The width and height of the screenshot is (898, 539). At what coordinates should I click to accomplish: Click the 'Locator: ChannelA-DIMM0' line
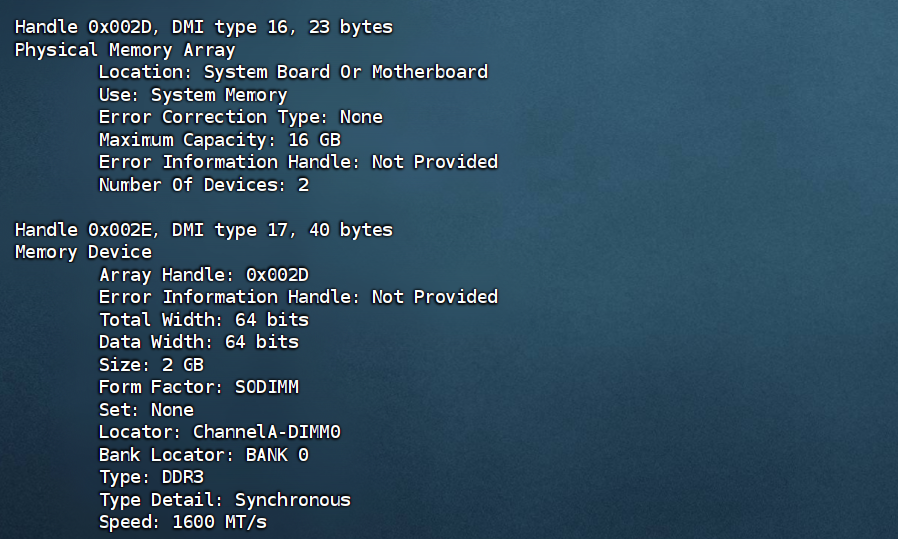pyautogui.click(x=220, y=432)
